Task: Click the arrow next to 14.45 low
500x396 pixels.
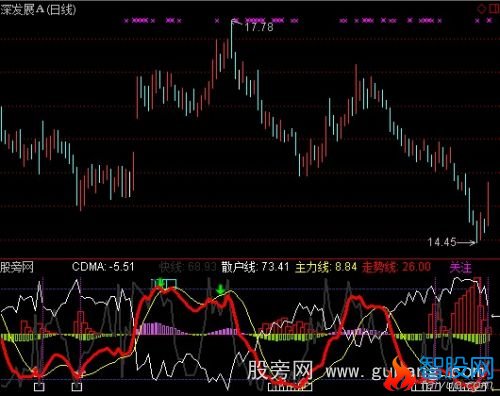Action: click(x=466, y=243)
